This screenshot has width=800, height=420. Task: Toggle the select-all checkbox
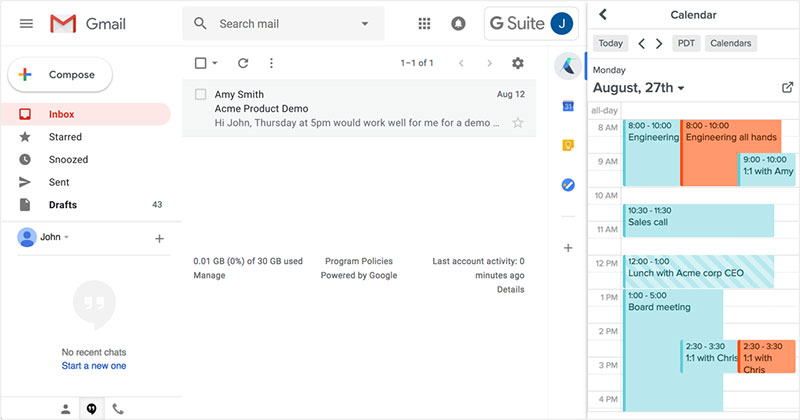pyautogui.click(x=201, y=63)
